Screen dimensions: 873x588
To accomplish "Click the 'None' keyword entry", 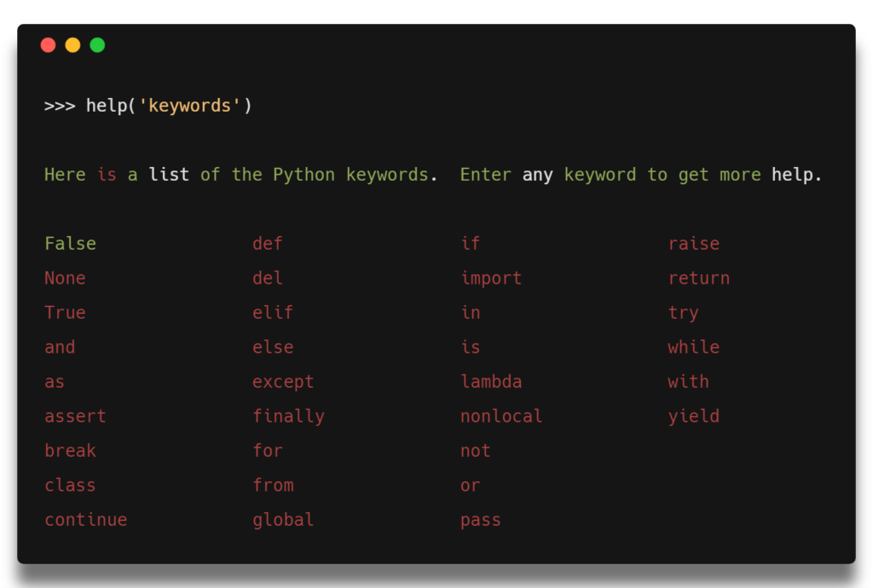I will [x=65, y=279].
